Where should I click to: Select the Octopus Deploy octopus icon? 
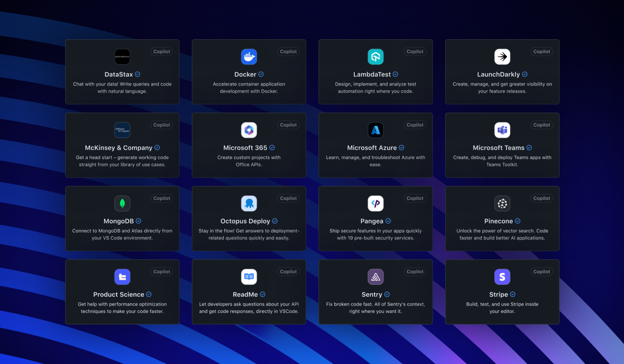click(249, 203)
